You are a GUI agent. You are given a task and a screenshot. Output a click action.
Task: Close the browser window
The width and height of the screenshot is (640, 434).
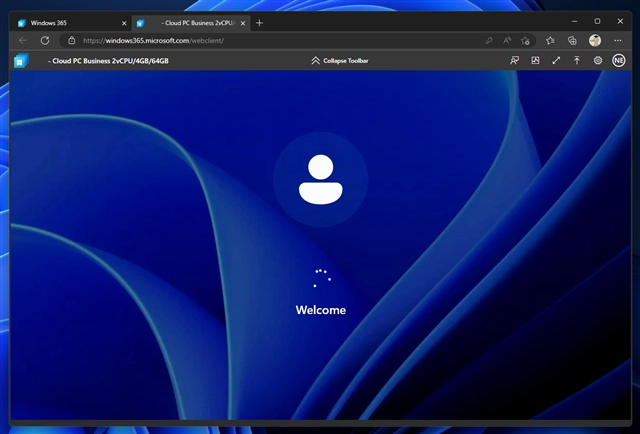(620, 21)
